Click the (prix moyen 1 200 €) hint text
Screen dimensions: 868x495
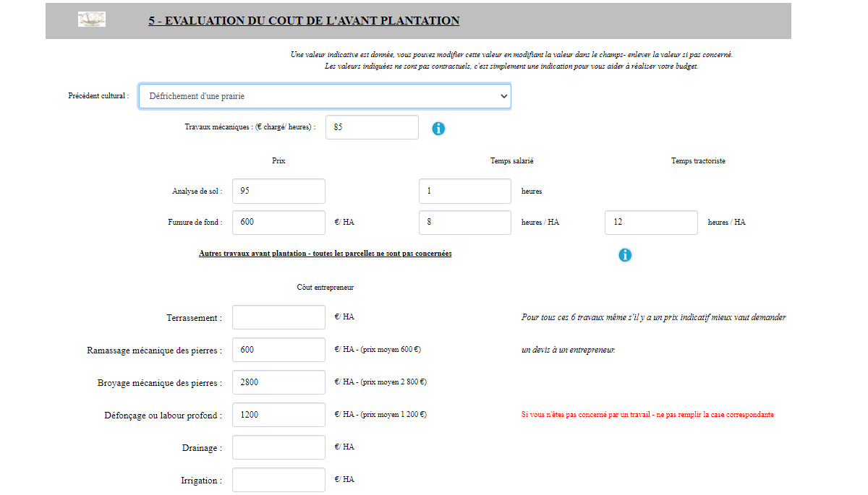(x=393, y=415)
